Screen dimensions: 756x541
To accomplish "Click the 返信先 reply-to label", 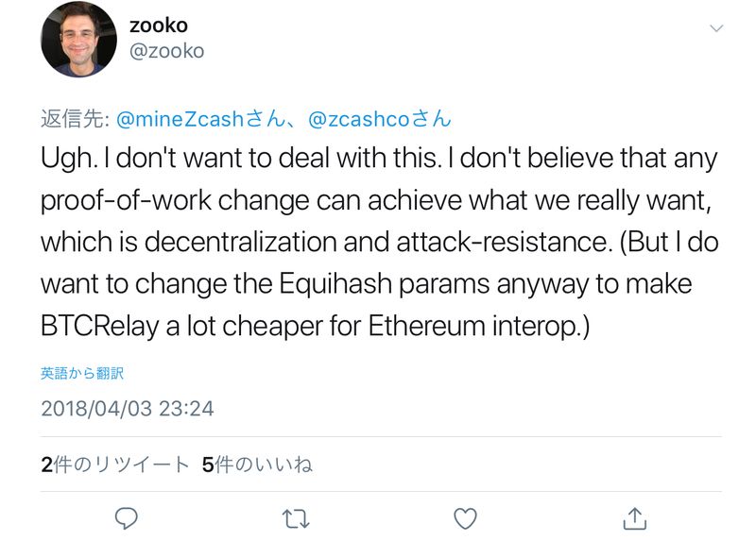I will pyautogui.click(x=75, y=120).
